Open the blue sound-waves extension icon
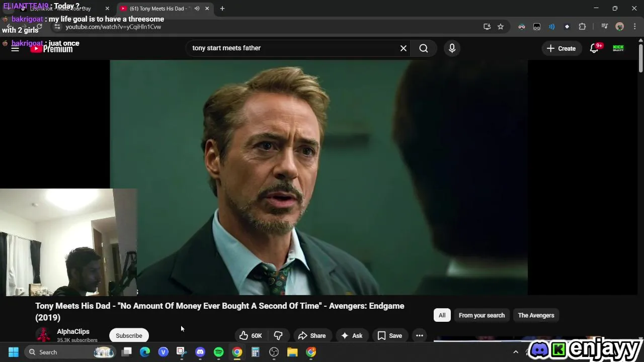 pyautogui.click(x=552, y=27)
